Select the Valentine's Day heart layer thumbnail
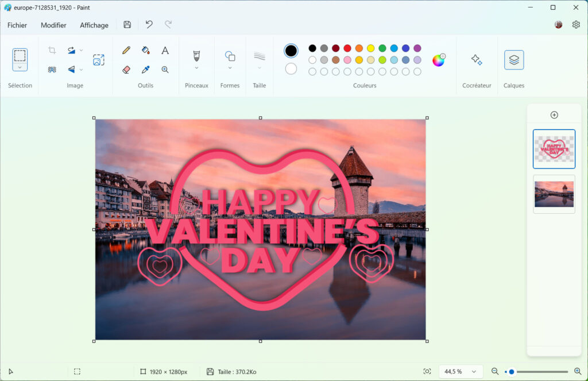The image size is (588, 381). coord(554,149)
